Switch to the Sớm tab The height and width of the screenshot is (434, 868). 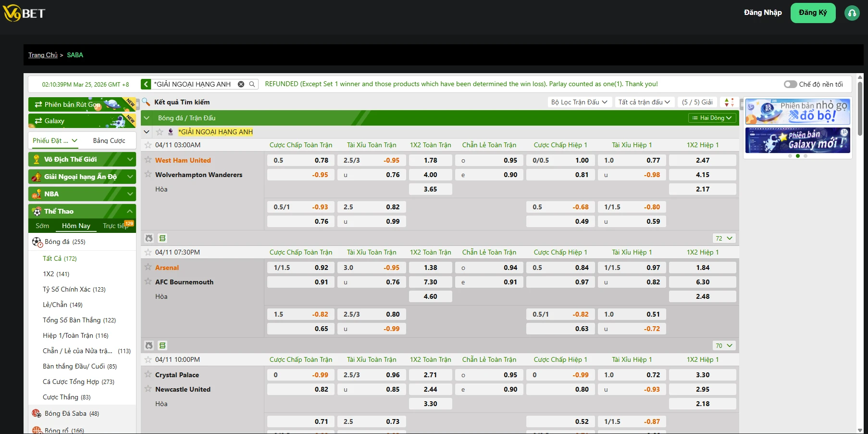42,226
